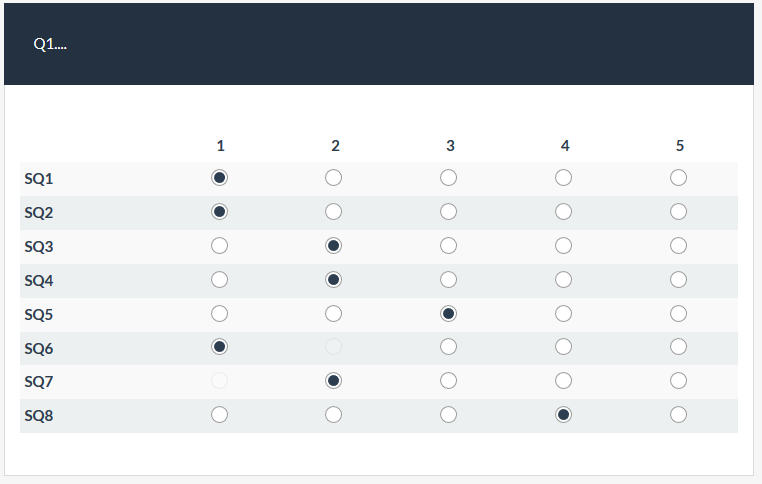Select option 5 for SQ8
This screenshot has height=484, width=762.
(x=679, y=415)
